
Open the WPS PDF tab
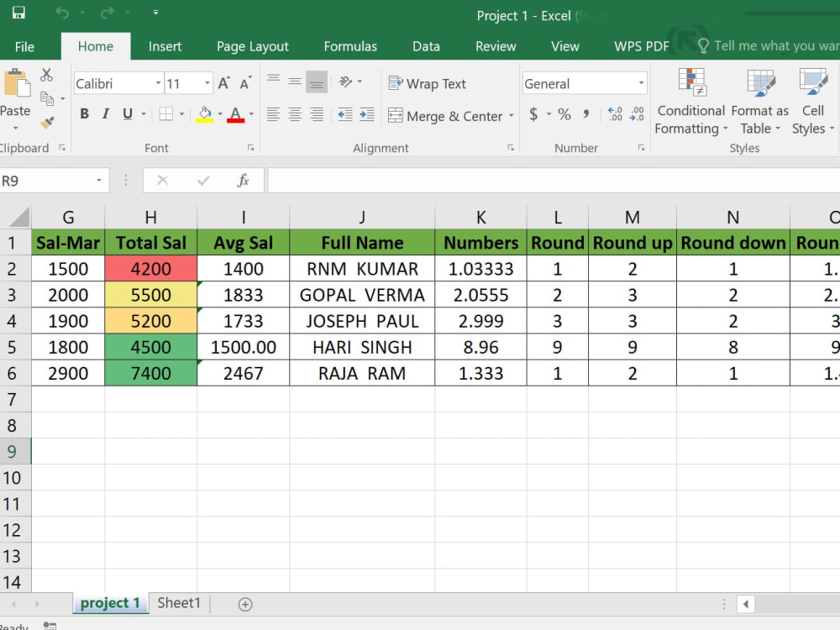pyautogui.click(x=641, y=46)
